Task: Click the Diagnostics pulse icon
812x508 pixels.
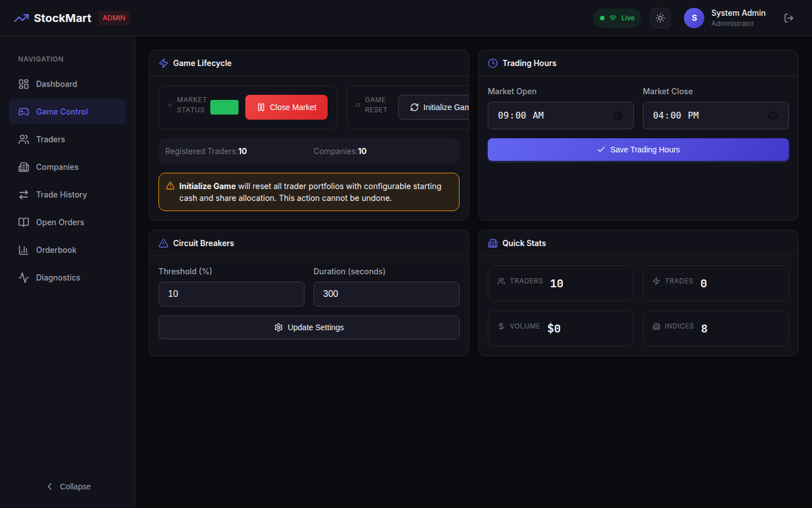Action: click(x=24, y=278)
